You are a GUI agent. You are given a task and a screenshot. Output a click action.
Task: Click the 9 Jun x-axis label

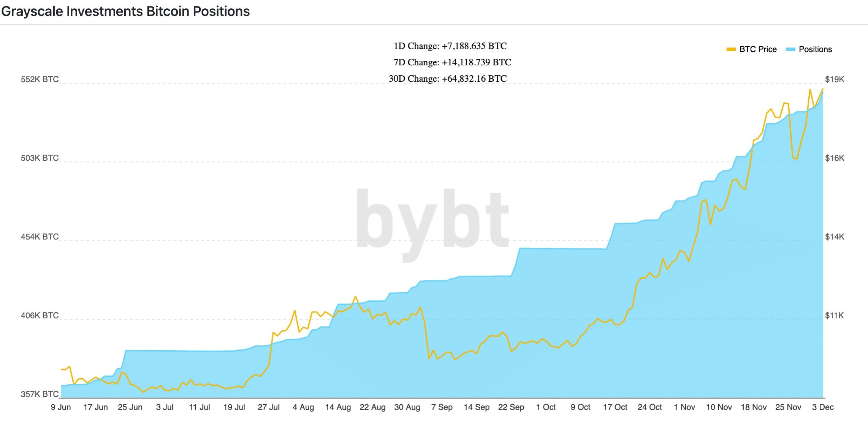click(x=61, y=407)
